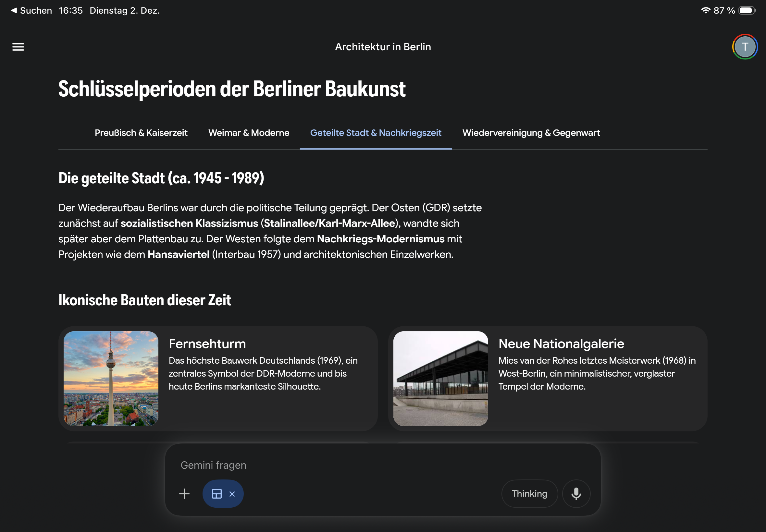Tap the plus attachment icon
The width and height of the screenshot is (766, 532).
click(184, 494)
